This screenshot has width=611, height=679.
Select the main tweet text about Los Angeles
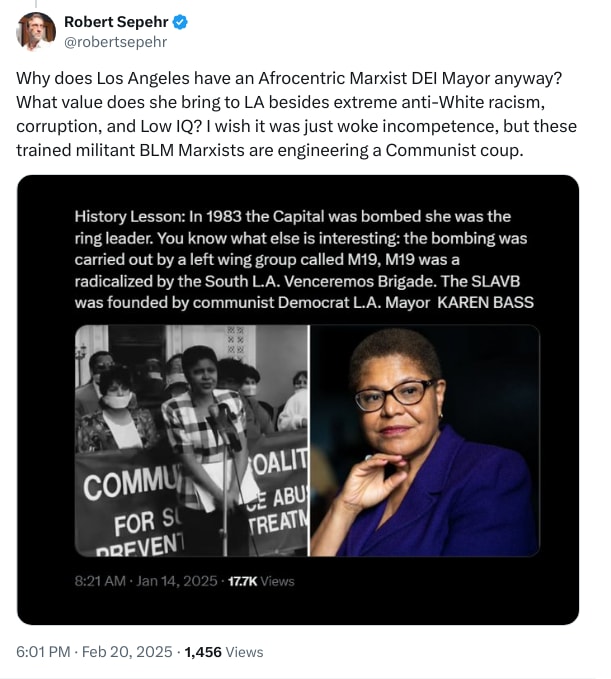pos(296,114)
